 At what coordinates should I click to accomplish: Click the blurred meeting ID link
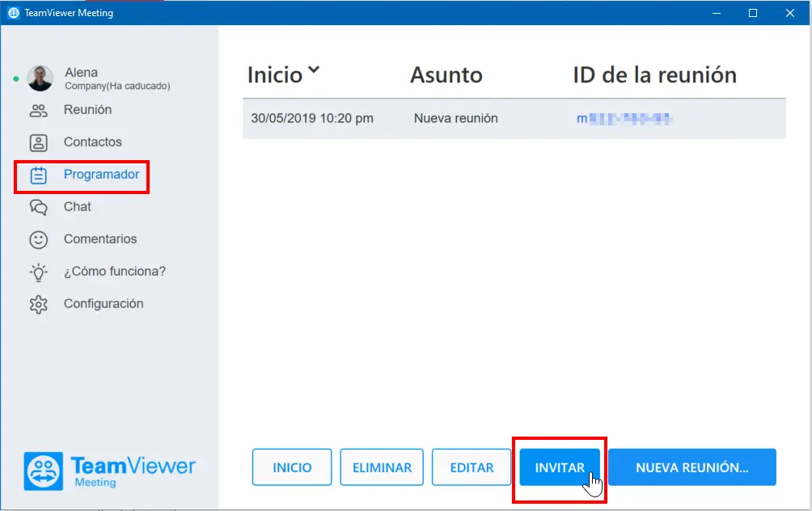coord(624,119)
